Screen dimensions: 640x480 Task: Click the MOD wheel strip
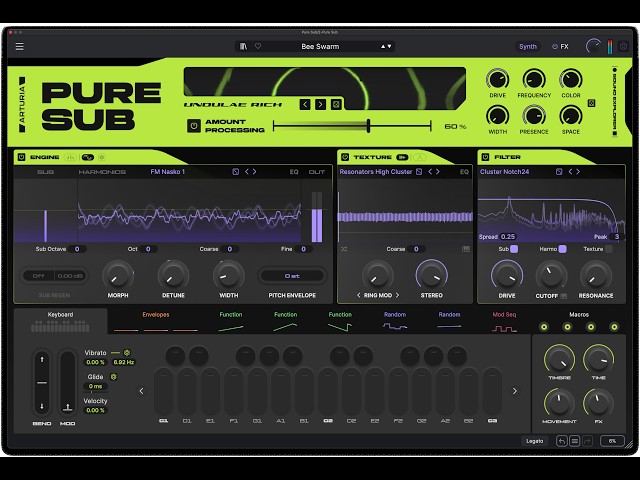click(x=67, y=382)
